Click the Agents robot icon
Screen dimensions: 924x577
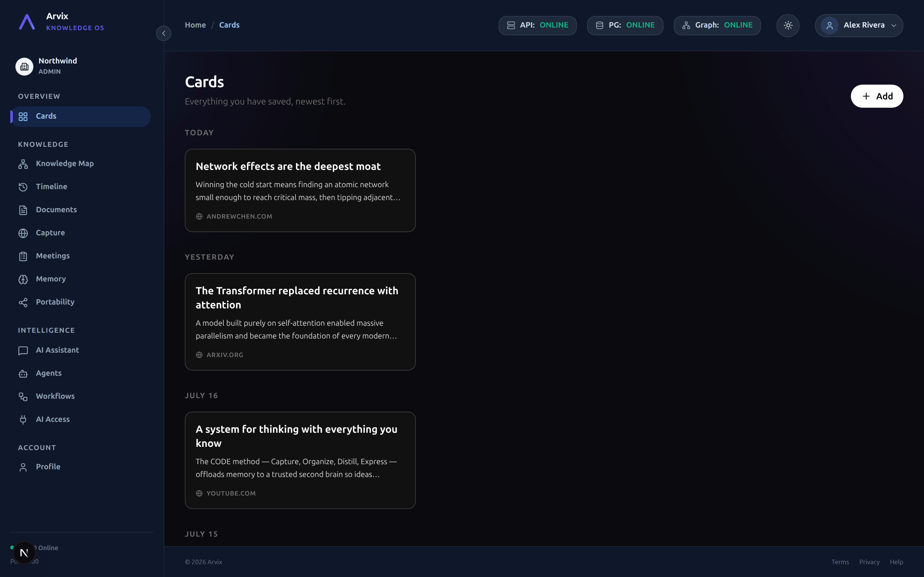coord(23,373)
